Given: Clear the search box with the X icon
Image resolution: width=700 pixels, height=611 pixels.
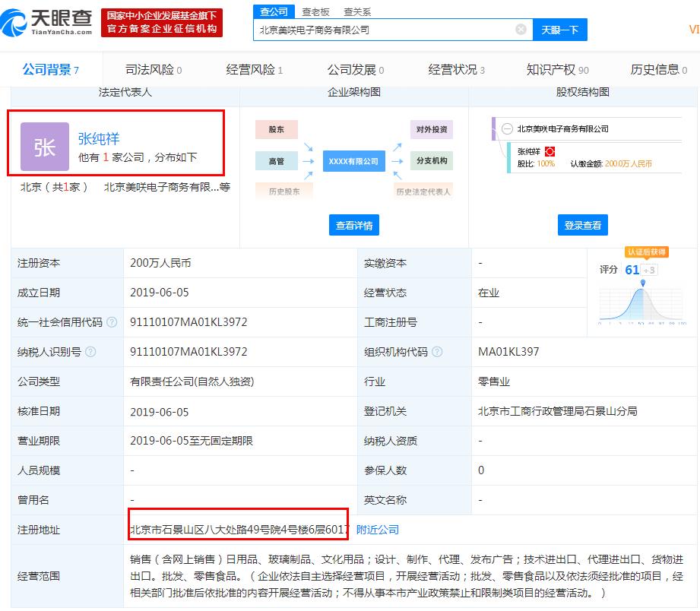Looking at the screenshot, I should [521, 30].
